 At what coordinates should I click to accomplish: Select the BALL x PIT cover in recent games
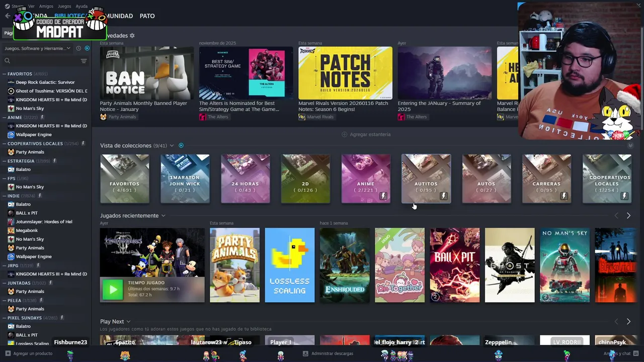(x=455, y=265)
